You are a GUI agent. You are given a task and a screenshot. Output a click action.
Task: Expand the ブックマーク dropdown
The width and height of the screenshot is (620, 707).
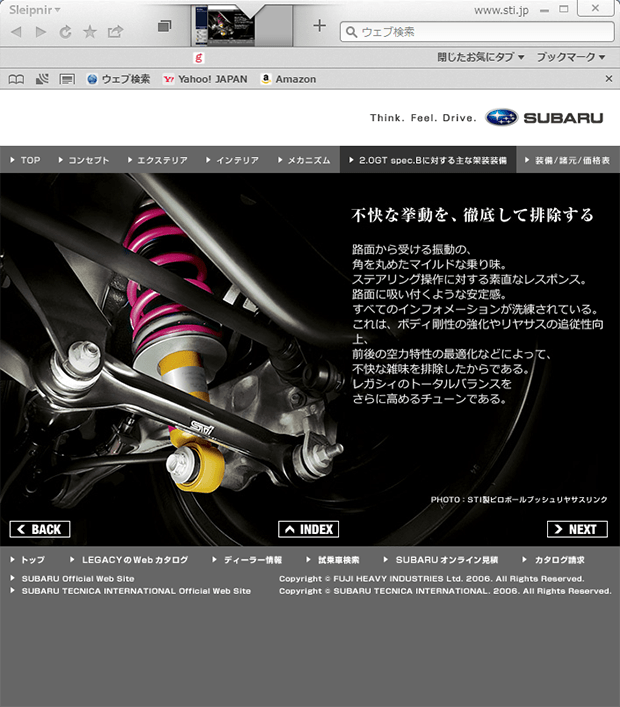(x=571, y=57)
